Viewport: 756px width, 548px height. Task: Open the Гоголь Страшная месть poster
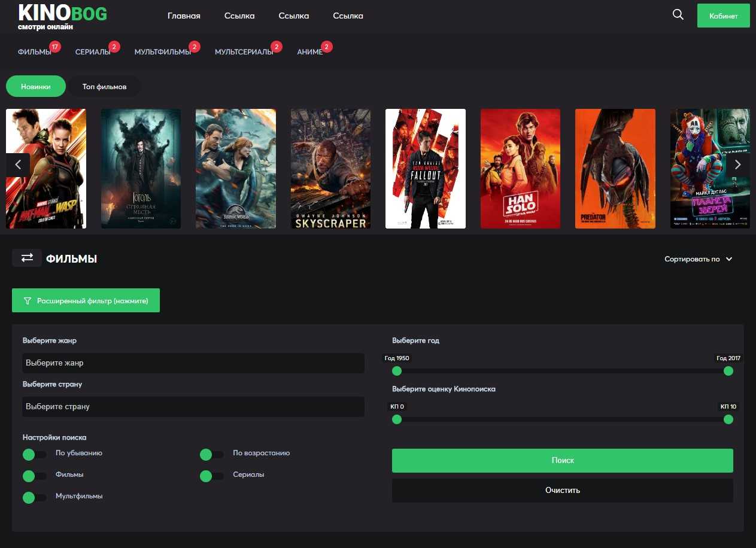pos(141,169)
